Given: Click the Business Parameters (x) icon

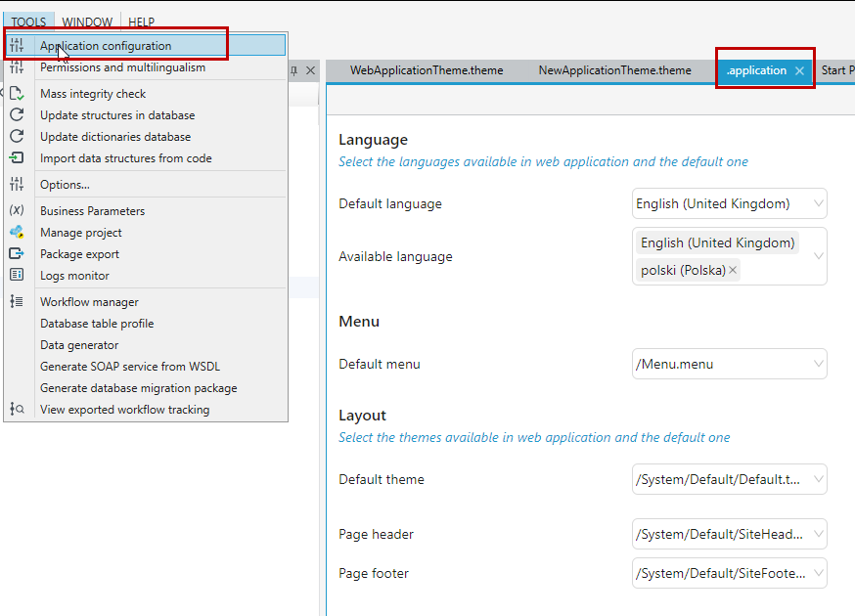Looking at the screenshot, I should (x=17, y=210).
